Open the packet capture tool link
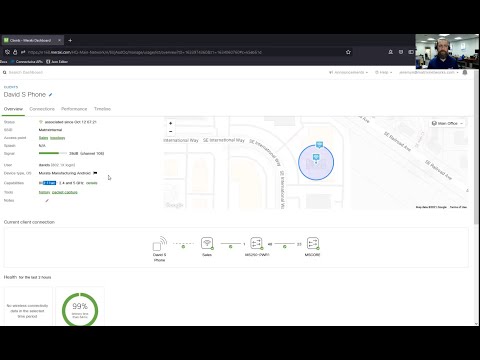 tap(65, 192)
